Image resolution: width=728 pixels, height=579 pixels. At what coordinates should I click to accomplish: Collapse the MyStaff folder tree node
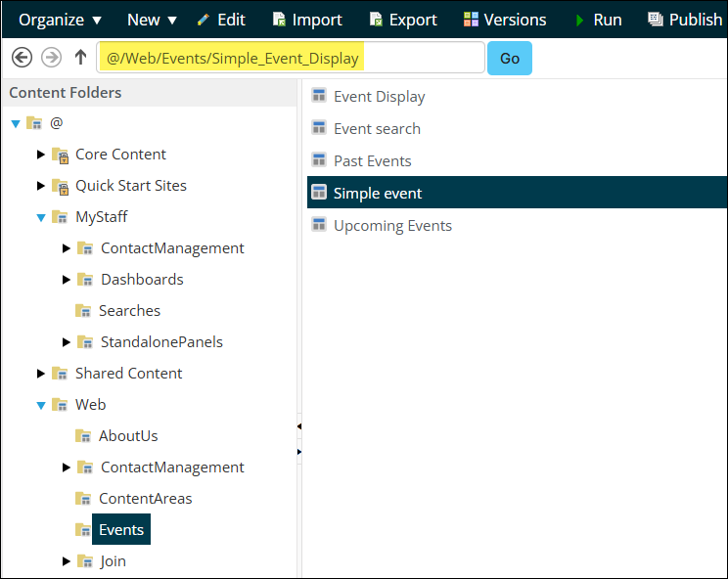(40, 217)
